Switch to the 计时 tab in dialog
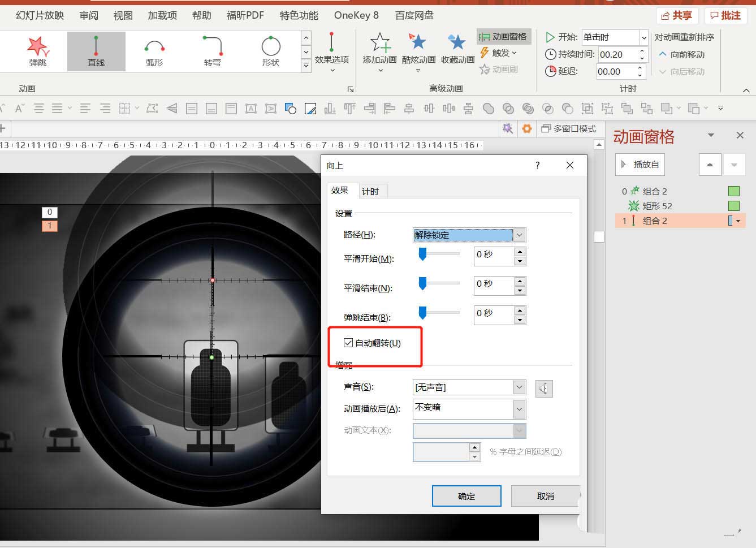This screenshot has height=548, width=756. 371,191
